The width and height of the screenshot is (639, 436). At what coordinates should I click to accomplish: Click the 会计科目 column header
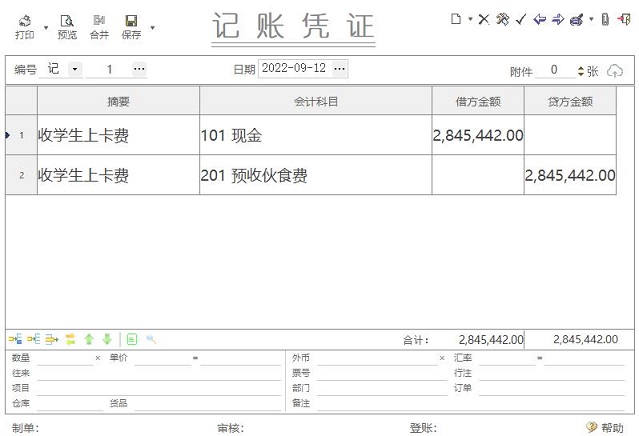coord(316,101)
